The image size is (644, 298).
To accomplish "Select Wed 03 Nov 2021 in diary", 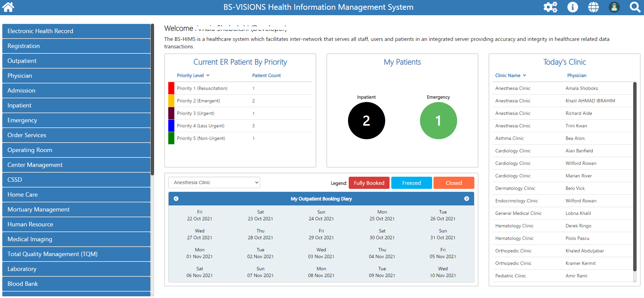I will click(x=321, y=253).
